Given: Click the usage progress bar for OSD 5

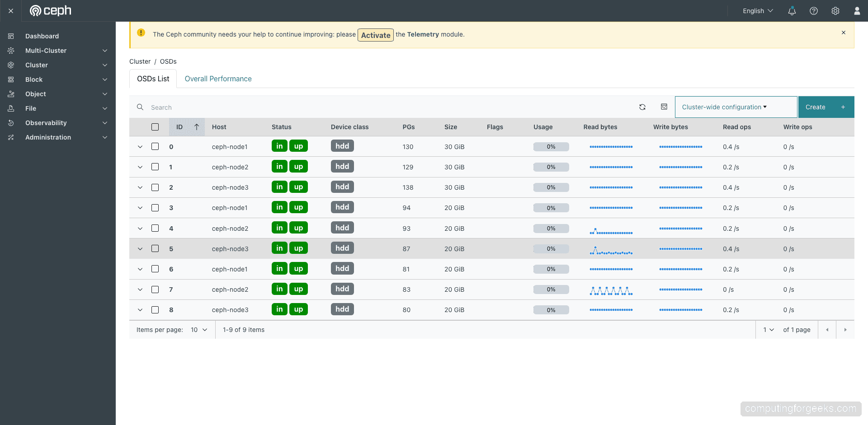Looking at the screenshot, I should [551, 248].
